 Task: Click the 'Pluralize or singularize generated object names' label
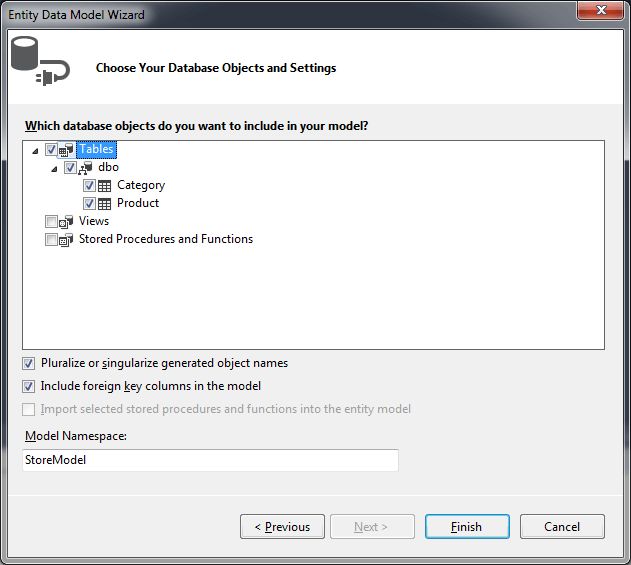(x=165, y=363)
